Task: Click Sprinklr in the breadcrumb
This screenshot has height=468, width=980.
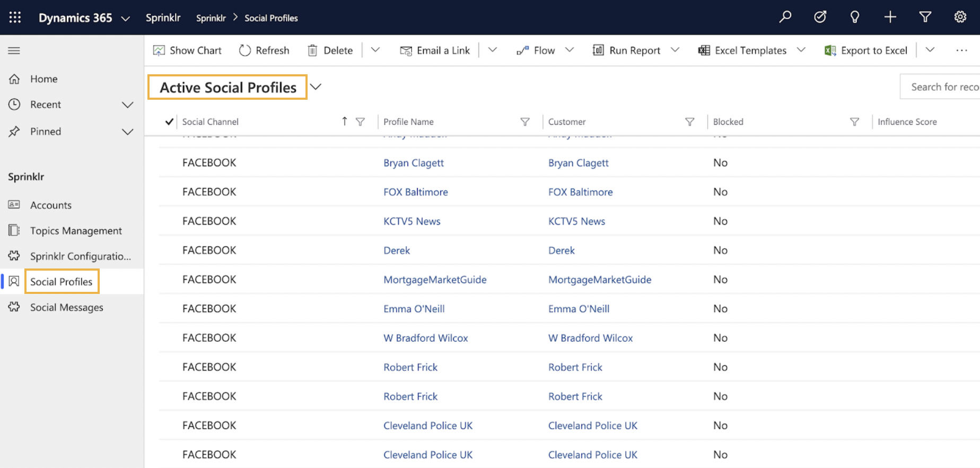Action: point(211,18)
